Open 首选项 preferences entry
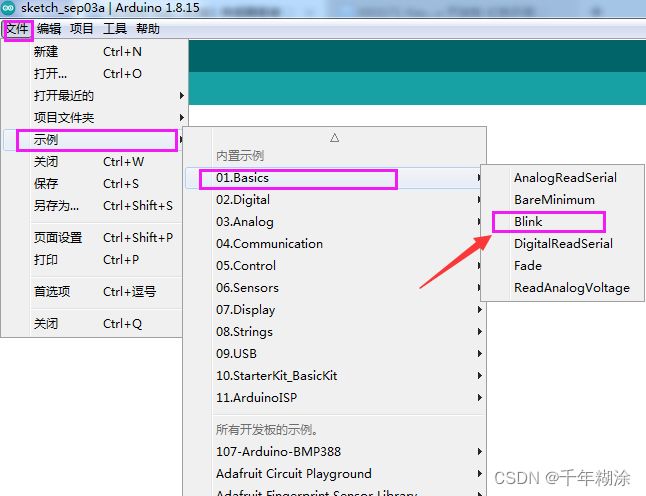Screen dimensions: 646x496 pos(93,292)
